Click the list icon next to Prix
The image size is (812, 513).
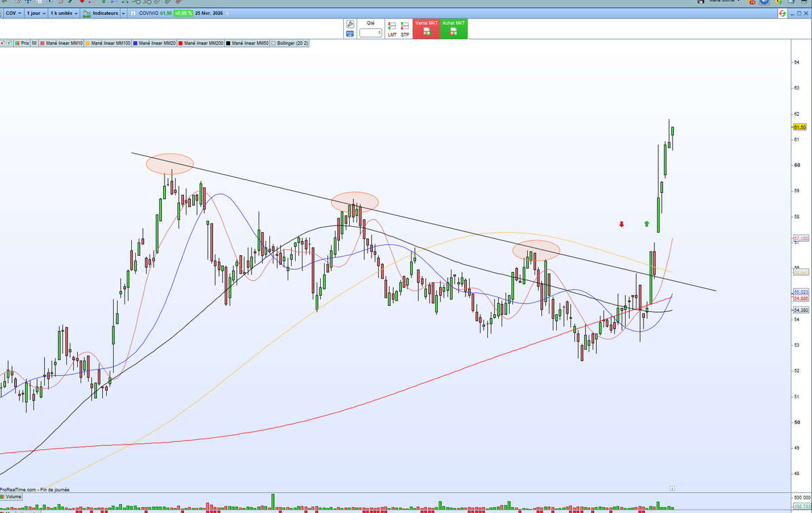35,43
